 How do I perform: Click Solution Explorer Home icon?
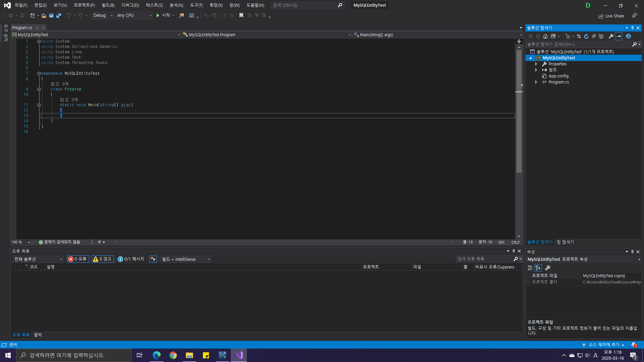pyautogui.click(x=545, y=36)
